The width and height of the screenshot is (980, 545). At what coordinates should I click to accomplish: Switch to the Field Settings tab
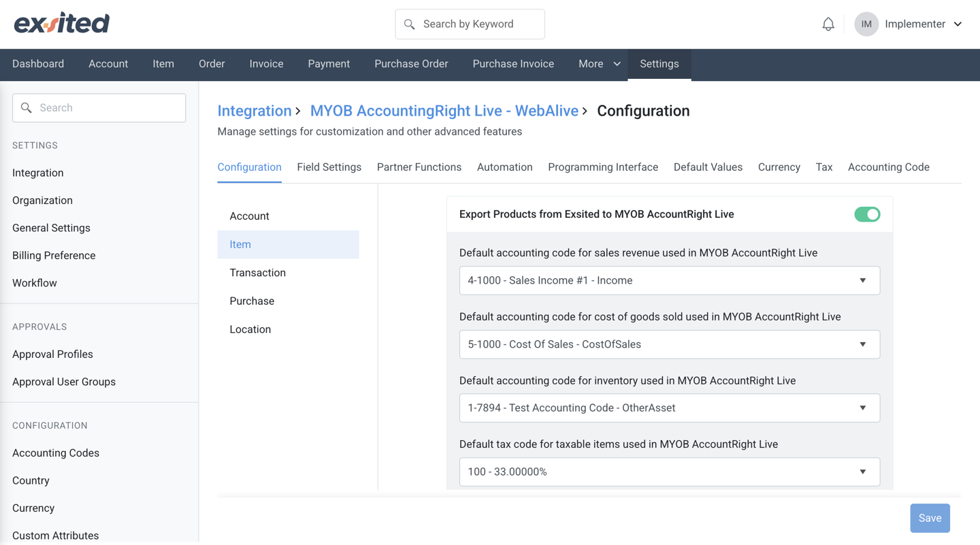pyautogui.click(x=329, y=167)
